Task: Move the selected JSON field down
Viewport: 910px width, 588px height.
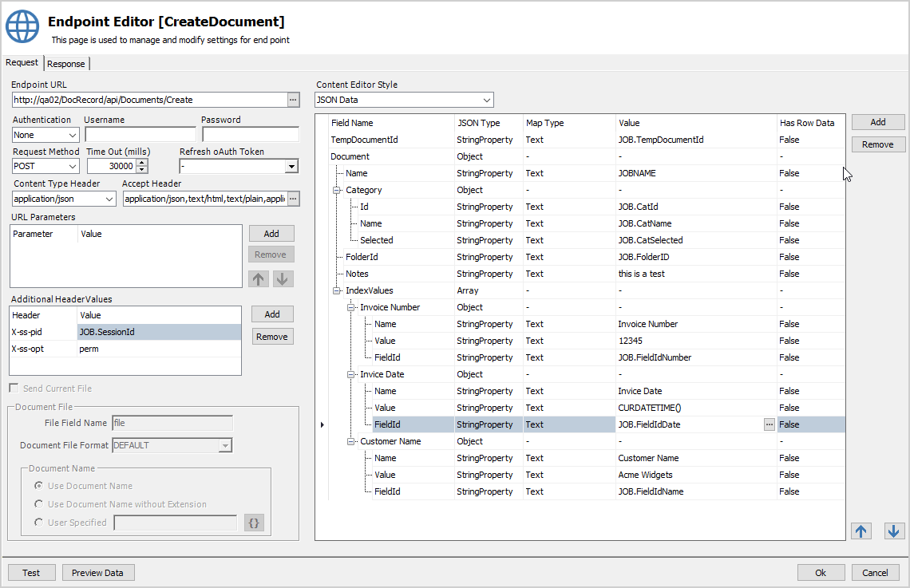Action: click(x=893, y=530)
